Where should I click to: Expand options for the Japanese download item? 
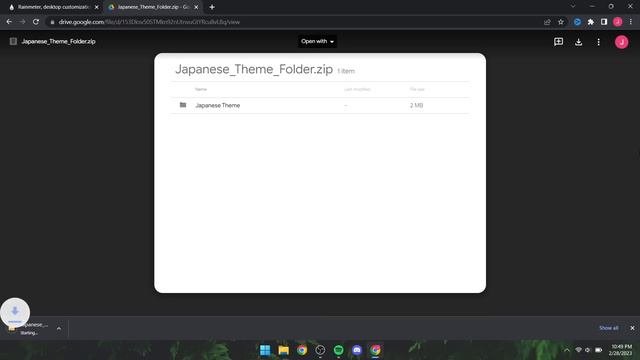(59, 328)
